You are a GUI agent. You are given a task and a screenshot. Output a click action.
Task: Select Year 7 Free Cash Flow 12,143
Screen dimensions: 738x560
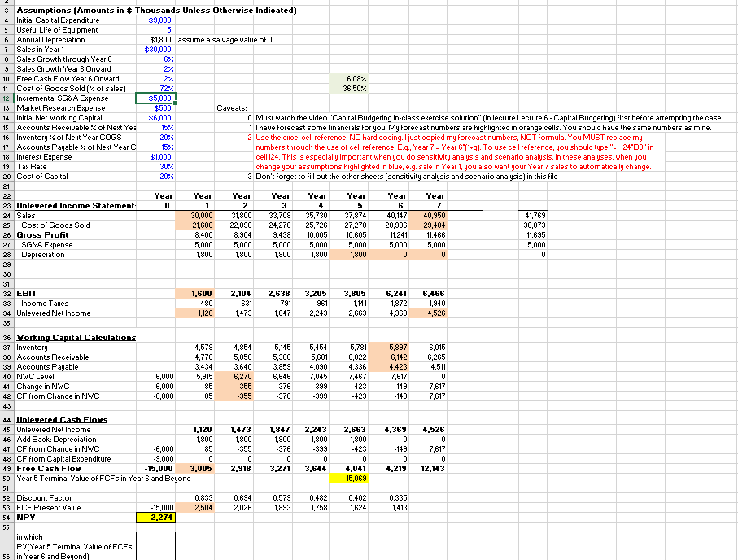click(x=427, y=469)
